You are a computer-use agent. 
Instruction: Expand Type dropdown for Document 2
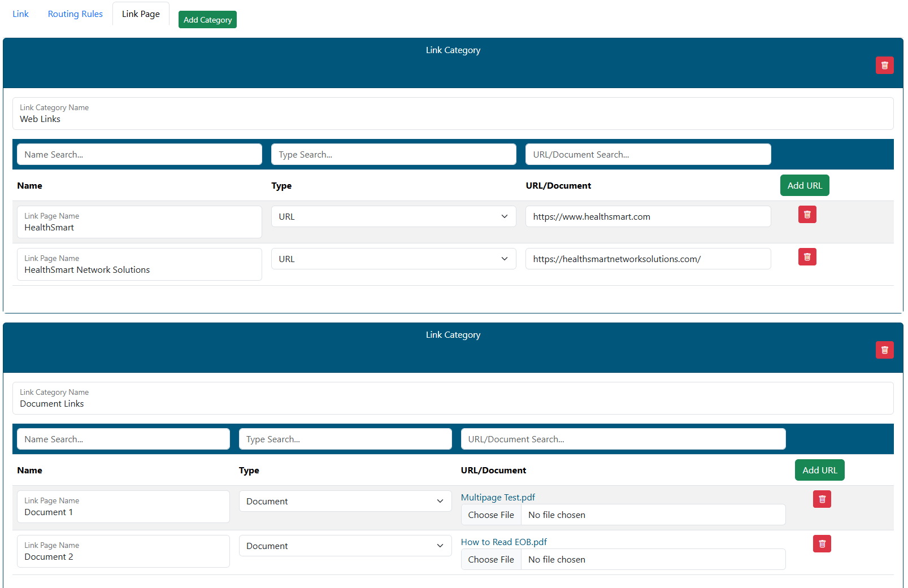click(345, 546)
